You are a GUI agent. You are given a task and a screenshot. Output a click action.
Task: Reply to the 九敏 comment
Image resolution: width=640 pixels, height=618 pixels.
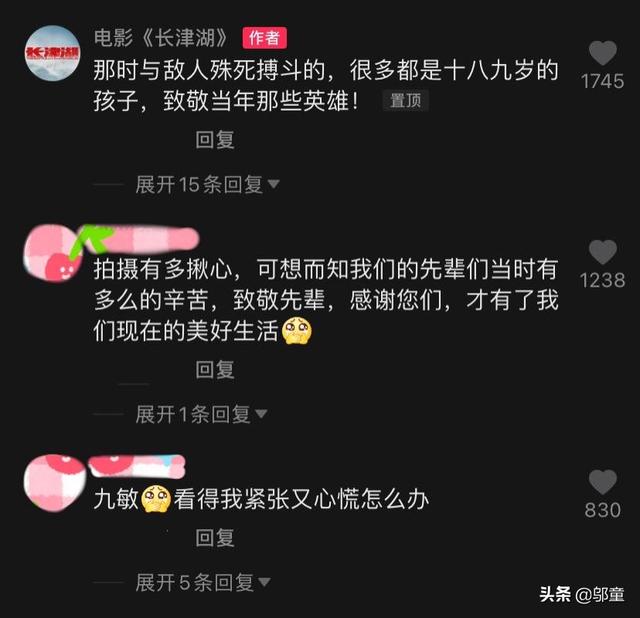tap(215, 538)
